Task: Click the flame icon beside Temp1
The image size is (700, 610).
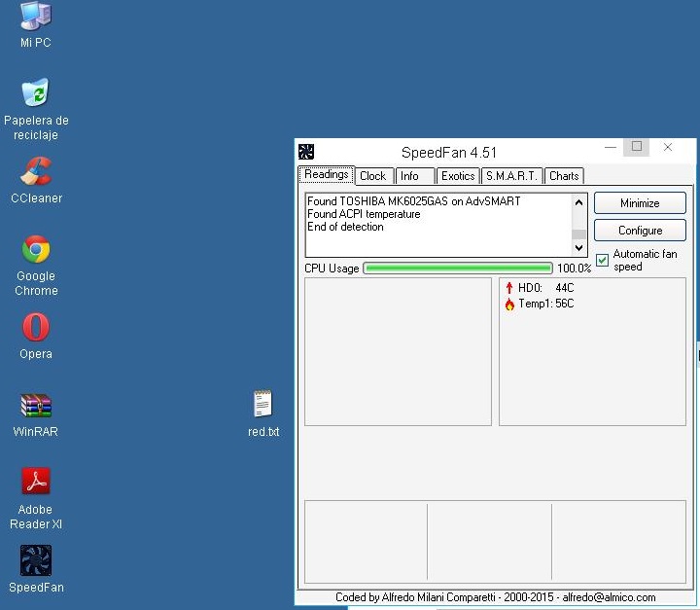Action: click(509, 304)
